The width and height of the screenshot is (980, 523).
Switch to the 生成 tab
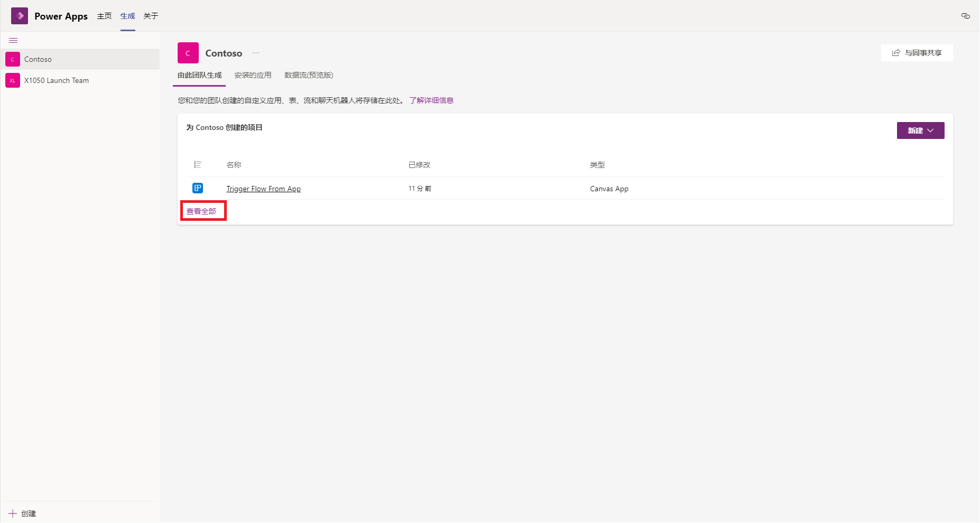coord(127,16)
